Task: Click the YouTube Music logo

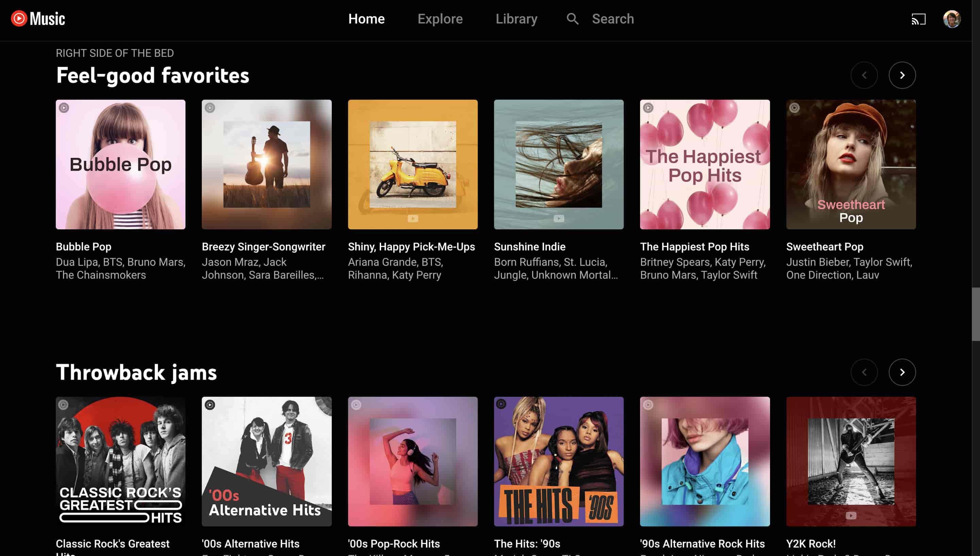Action: tap(38, 19)
